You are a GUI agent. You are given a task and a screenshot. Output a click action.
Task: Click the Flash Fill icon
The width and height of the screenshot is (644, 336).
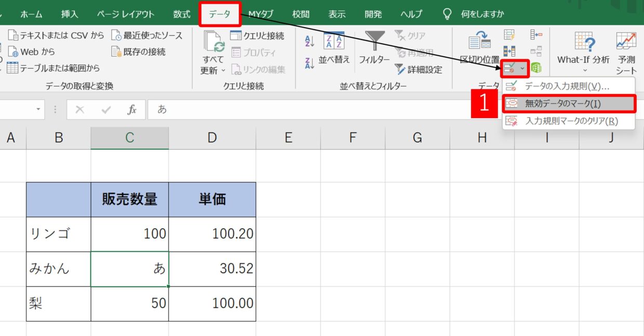509,35
